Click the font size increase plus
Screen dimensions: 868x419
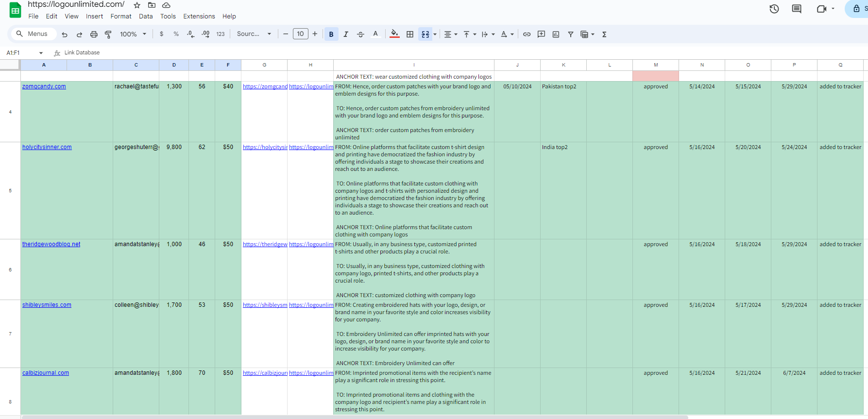pyautogui.click(x=315, y=34)
